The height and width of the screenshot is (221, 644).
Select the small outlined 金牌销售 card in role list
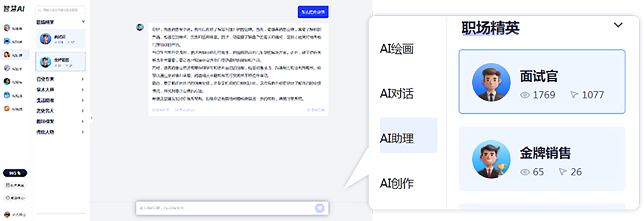pyautogui.click(x=60, y=62)
